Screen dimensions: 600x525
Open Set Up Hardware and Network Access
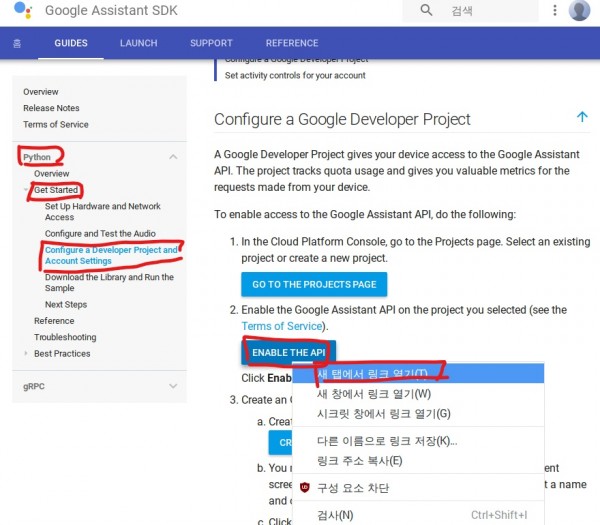[103, 212]
